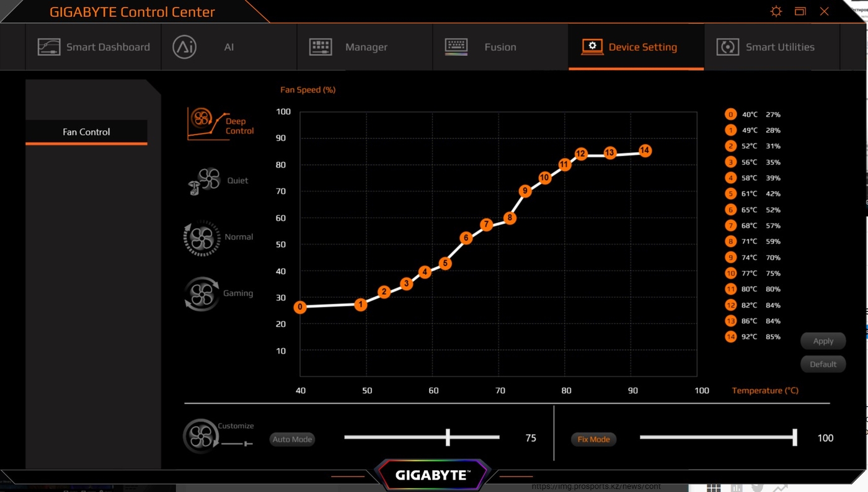Select Fan Control in the sidebar
The width and height of the screenshot is (868, 492).
tap(86, 132)
